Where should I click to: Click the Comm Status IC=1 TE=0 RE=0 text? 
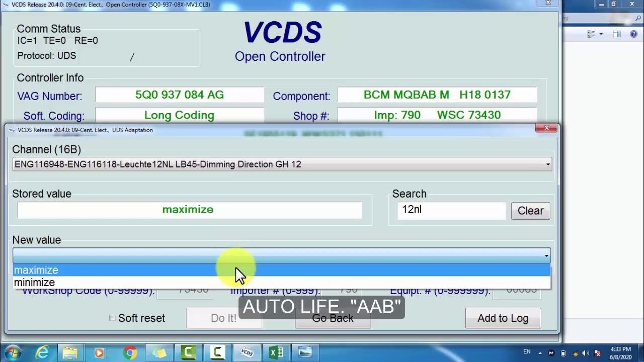coord(57,41)
